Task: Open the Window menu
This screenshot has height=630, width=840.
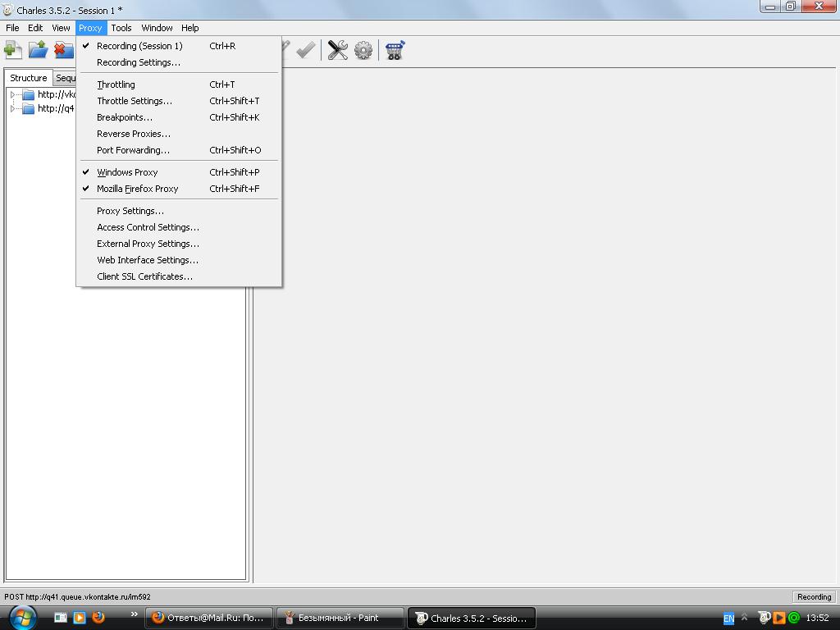Action: tap(157, 28)
